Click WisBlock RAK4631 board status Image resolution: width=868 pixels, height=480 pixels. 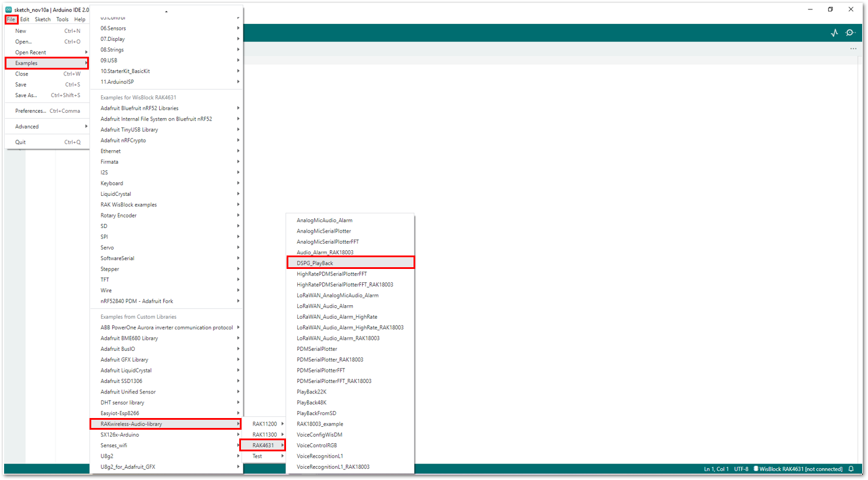point(798,469)
